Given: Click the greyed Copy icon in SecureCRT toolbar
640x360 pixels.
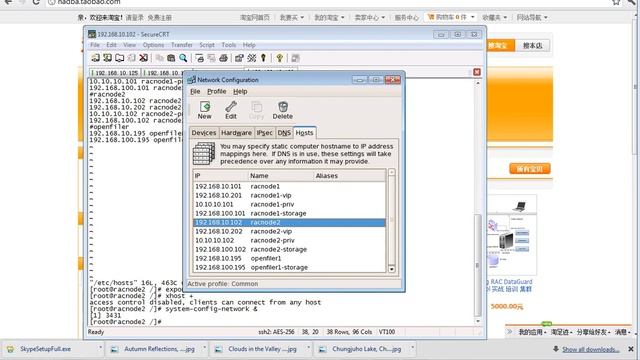Looking at the screenshot, I should 160,58.
